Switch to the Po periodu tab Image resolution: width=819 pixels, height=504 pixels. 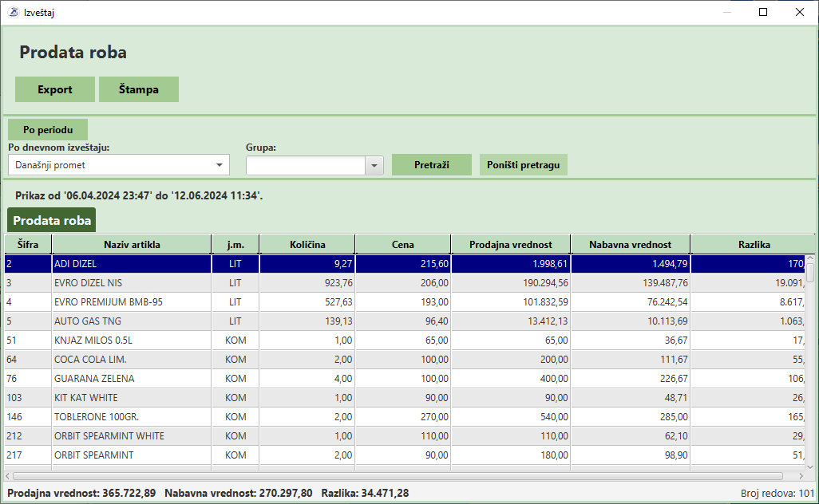click(48, 129)
